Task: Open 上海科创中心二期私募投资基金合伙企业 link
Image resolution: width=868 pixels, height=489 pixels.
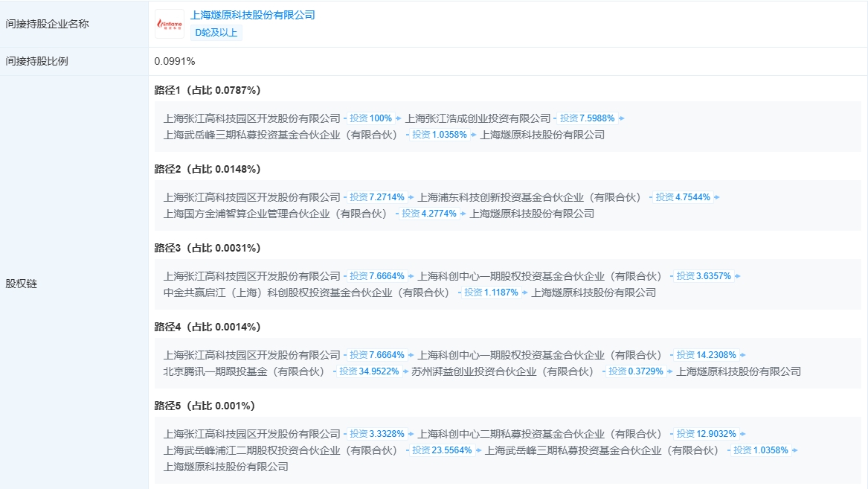Action: (540, 435)
